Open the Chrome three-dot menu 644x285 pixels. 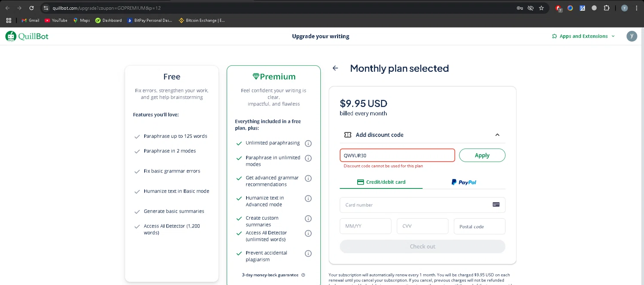(637, 8)
